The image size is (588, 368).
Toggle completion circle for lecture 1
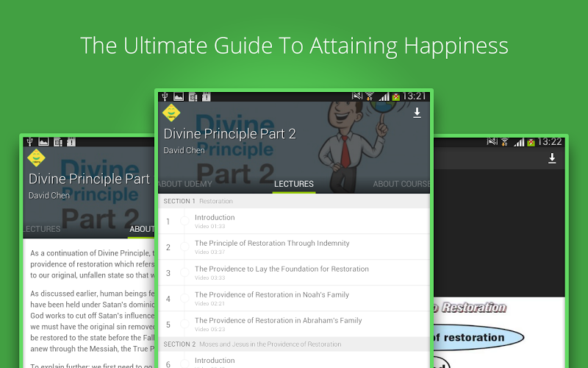pyautogui.click(x=184, y=221)
